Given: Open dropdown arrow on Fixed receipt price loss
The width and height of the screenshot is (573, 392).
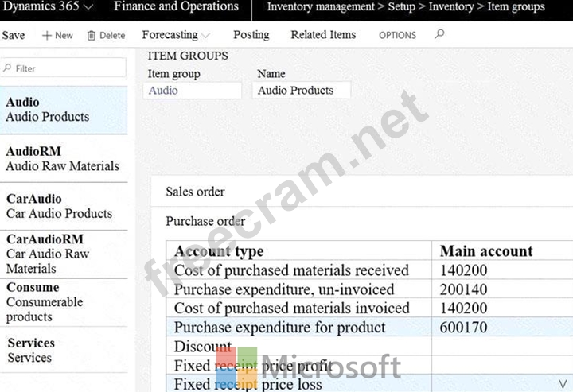Looking at the screenshot, I should (x=562, y=383).
